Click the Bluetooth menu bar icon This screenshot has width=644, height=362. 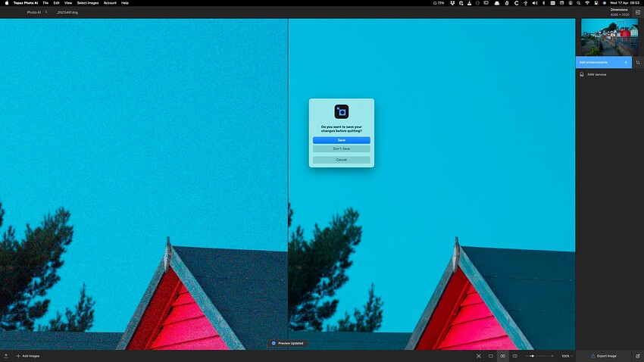click(544, 3)
